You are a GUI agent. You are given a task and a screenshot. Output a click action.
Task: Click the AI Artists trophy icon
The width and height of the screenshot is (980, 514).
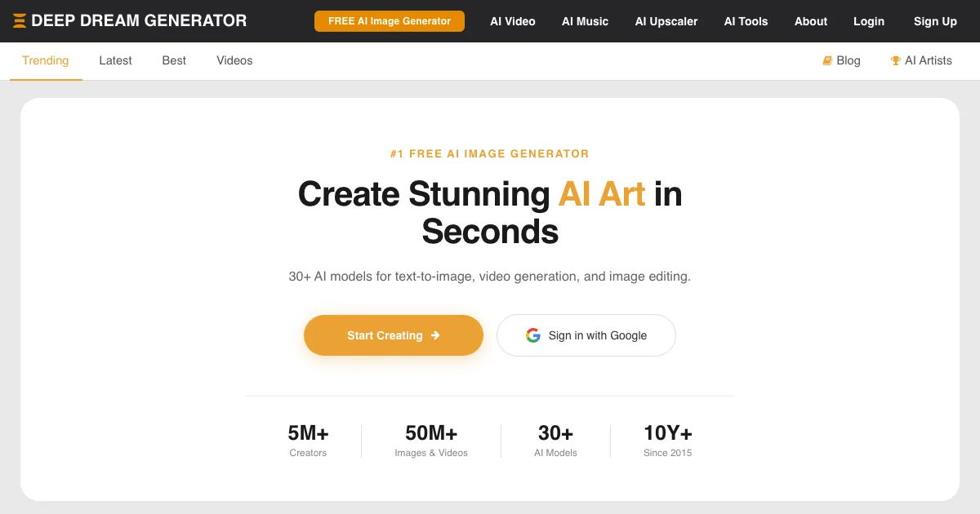pos(896,60)
